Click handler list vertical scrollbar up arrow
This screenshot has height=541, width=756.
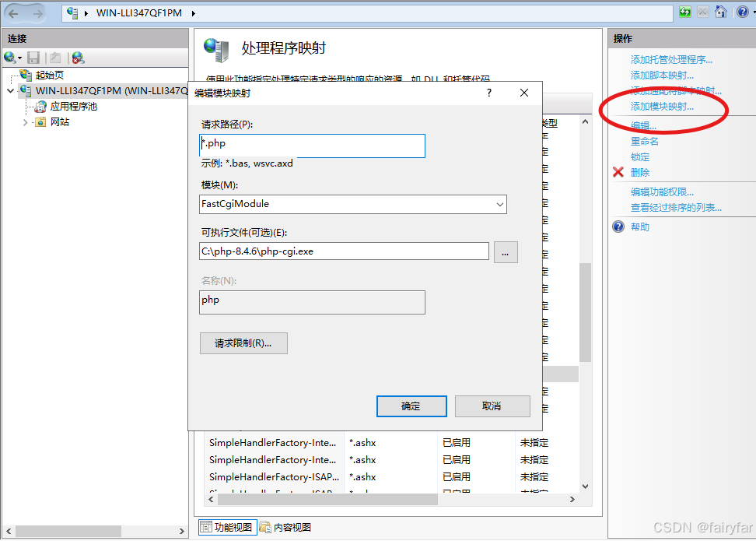[585, 121]
